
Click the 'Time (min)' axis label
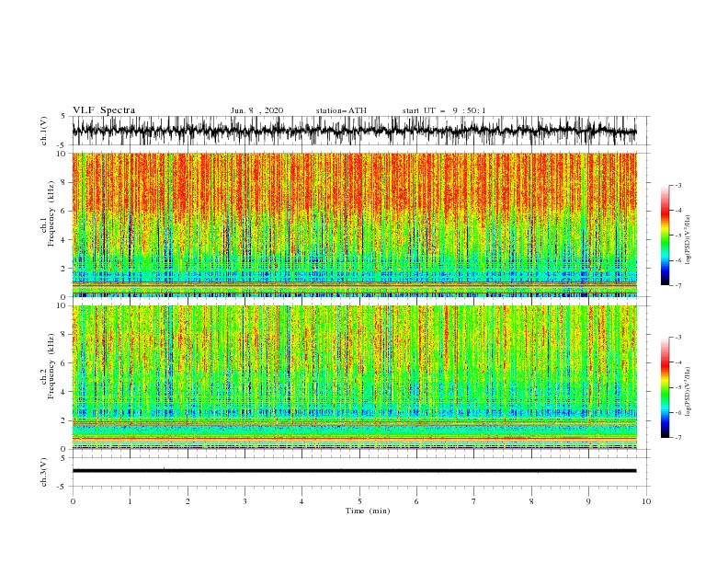[368, 511]
